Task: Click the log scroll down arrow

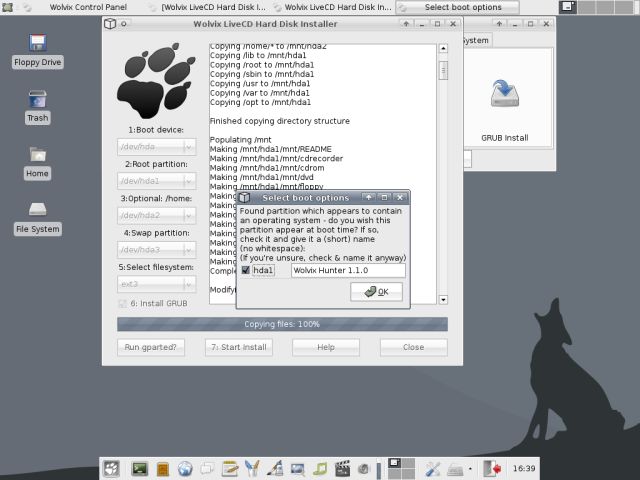Action: (x=443, y=300)
